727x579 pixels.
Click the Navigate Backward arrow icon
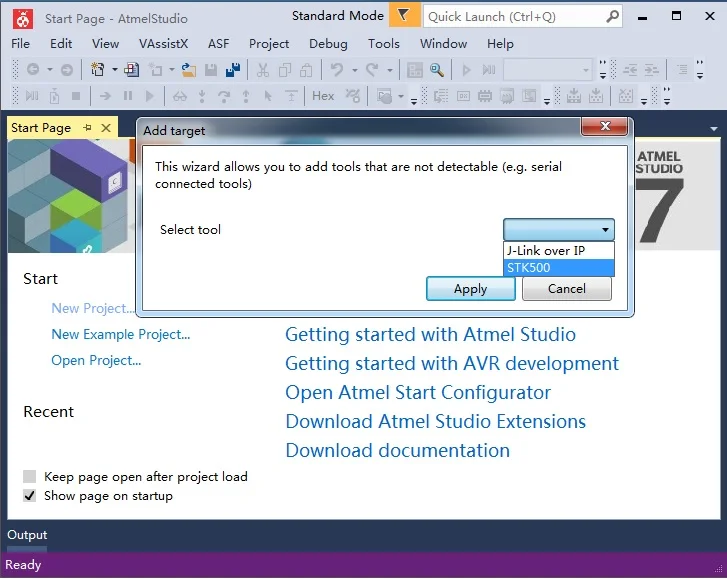pos(33,70)
